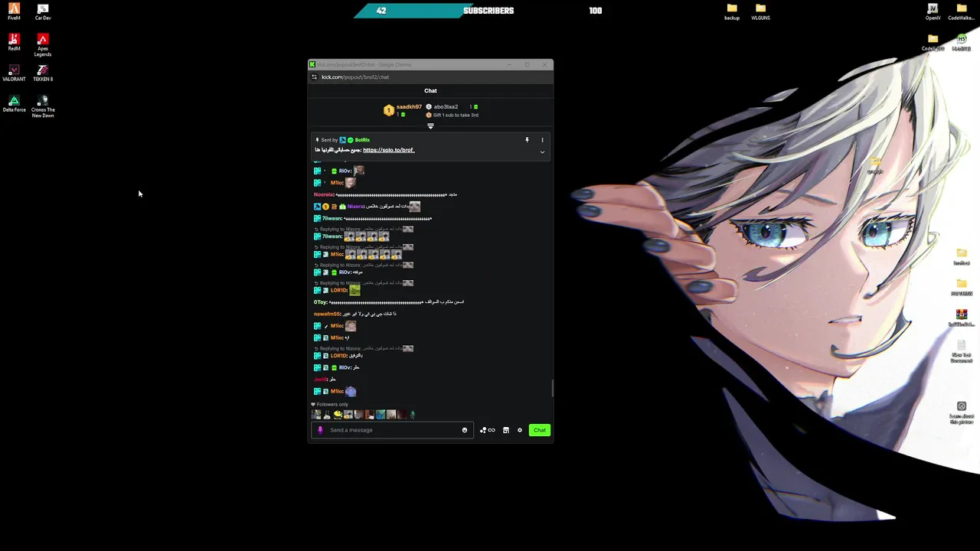The width and height of the screenshot is (980, 551).
Task: Select the first emote in quick emote row
Action: point(316,415)
